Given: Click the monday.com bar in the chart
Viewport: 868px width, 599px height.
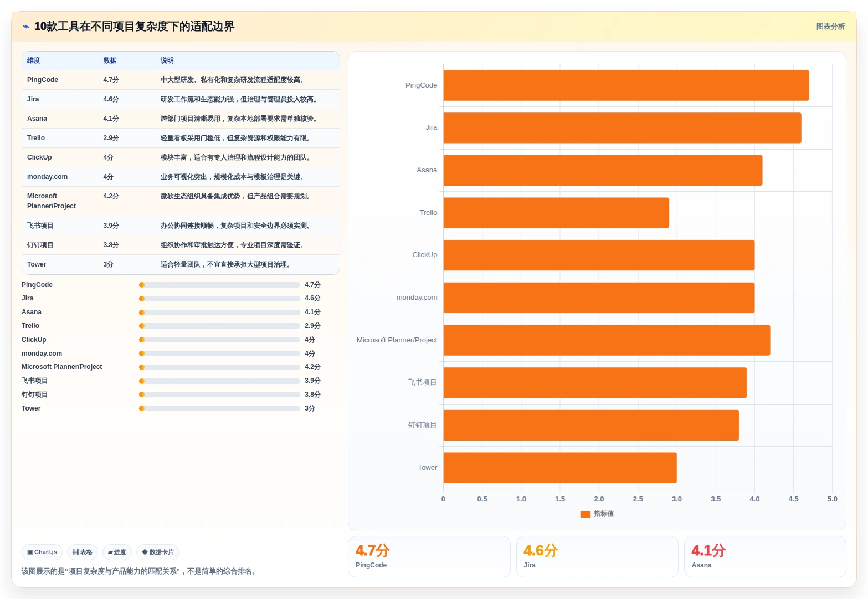Looking at the screenshot, I should 599,298.
